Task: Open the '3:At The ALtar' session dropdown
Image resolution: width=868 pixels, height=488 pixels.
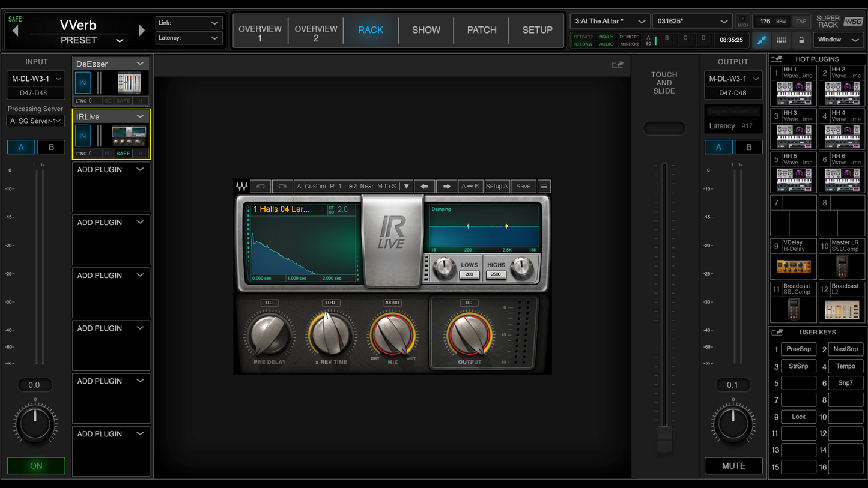Action: tap(610, 22)
